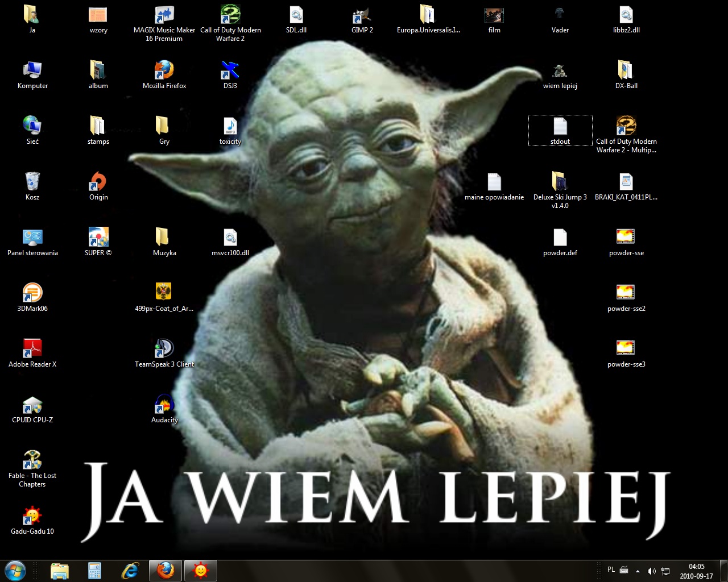728x582 pixels.
Task: Select the toxicity MP3 file
Action: [230, 130]
